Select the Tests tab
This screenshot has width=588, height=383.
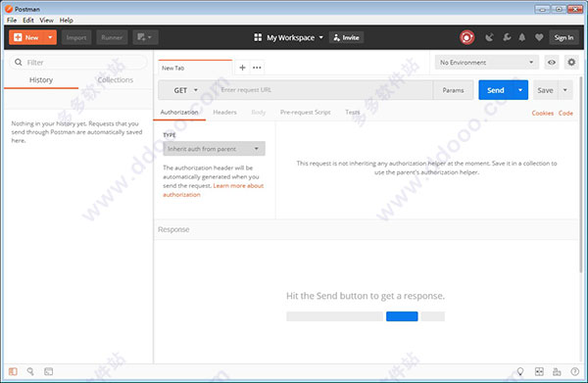click(352, 112)
